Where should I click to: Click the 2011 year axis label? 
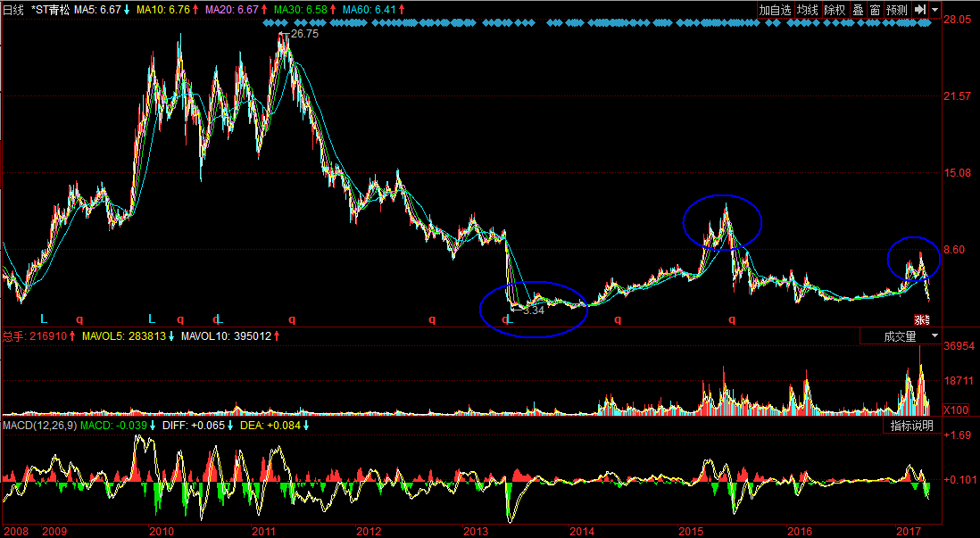click(264, 531)
